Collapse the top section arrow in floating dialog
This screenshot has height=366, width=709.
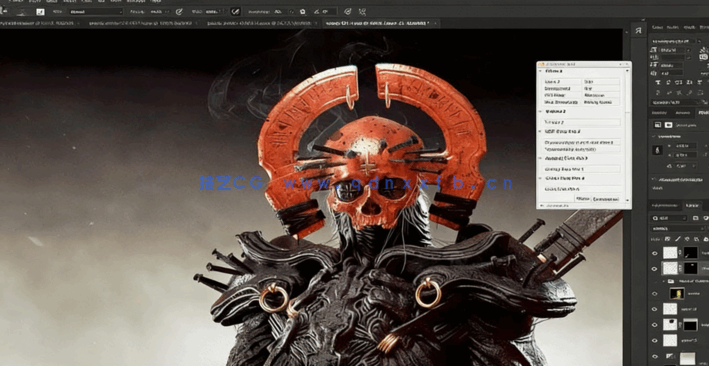540,71
